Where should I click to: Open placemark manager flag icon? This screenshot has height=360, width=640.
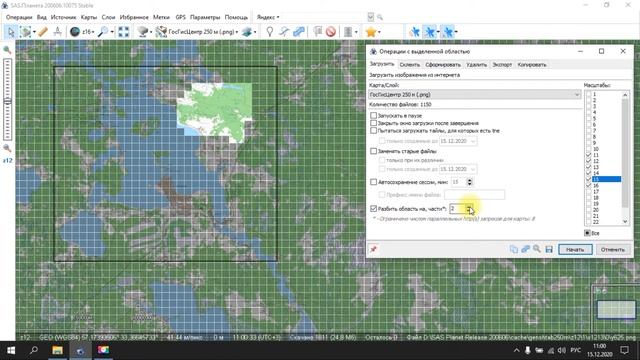point(318,32)
